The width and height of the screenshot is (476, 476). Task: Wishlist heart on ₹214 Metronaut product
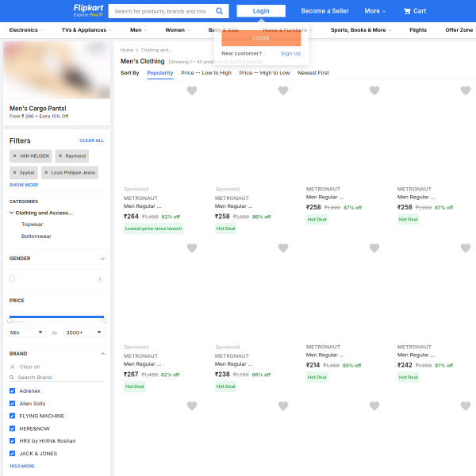point(374,248)
